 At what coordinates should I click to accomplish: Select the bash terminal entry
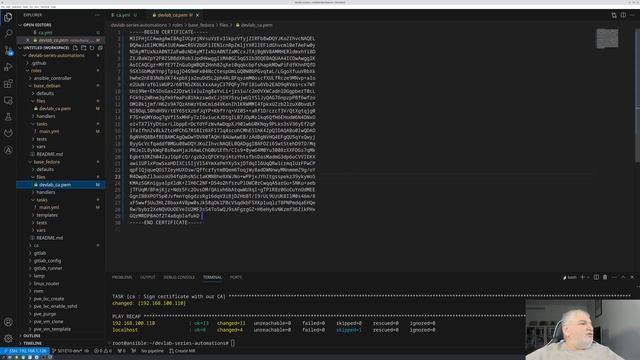click(x=570, y=277)
